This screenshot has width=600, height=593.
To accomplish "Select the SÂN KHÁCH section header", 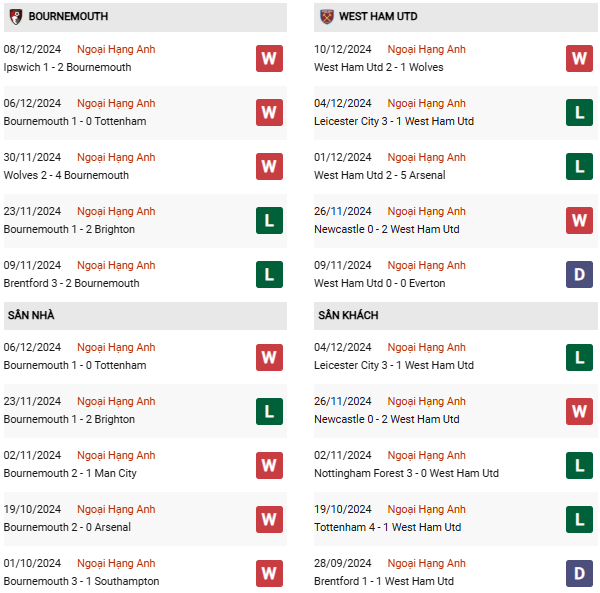I will coord(456,316).
